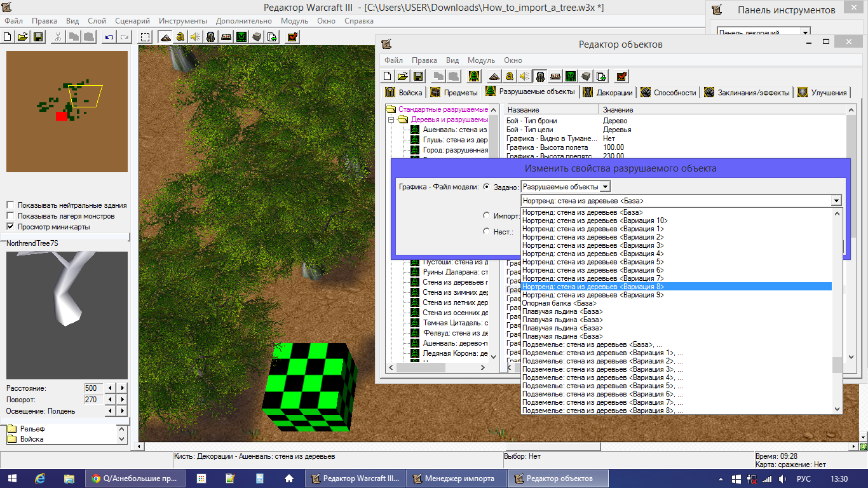This screenshot has height=488, width=868.
Task: Uncheck Просмотр мини-карты checkbox
Action: pos(10,227)
